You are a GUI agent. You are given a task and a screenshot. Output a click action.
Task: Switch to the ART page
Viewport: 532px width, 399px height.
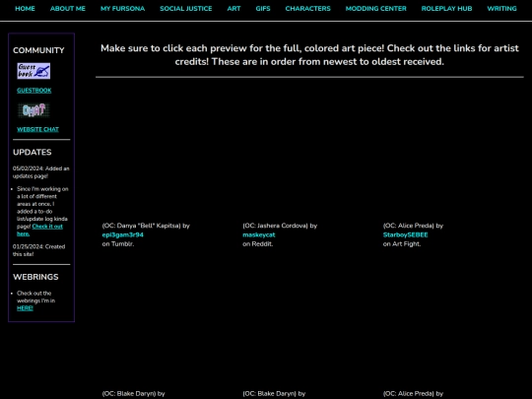point(233,9)
